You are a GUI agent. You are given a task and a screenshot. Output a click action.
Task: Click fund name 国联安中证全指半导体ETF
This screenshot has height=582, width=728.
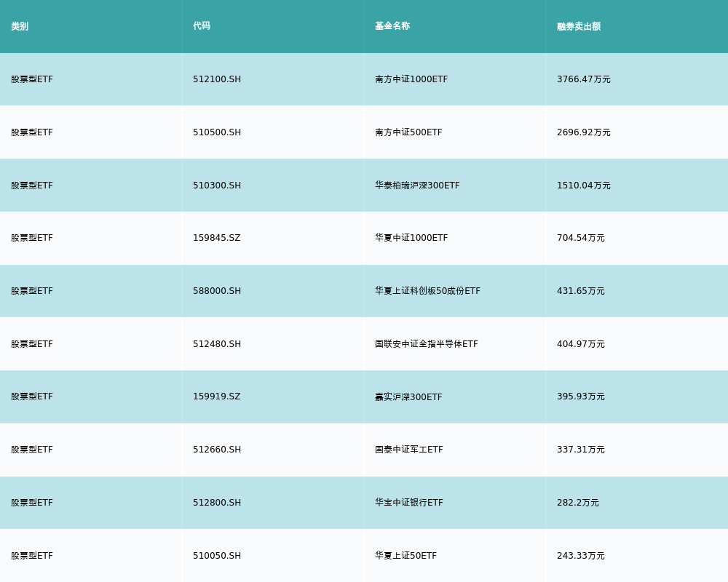click(x=426, y=344)
